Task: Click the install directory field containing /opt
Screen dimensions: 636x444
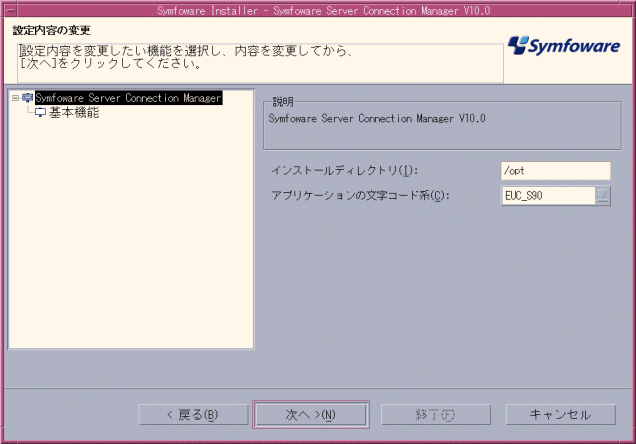Action: [x=555, y=171]
